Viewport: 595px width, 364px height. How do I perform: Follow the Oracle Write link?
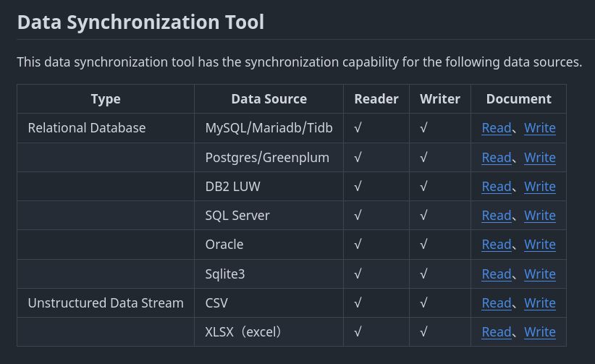[x=539, y=245]
